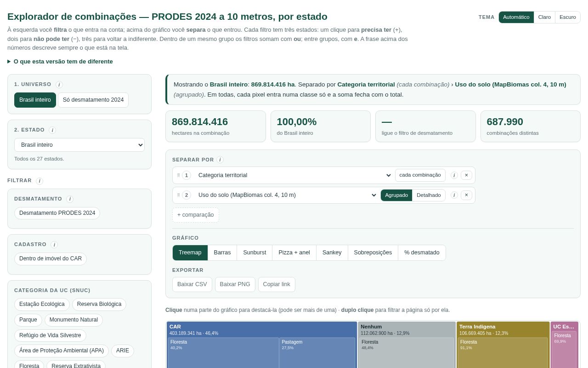Show info for Cadastro filter group
Screen dimensions: 588x368
point(54,245)
